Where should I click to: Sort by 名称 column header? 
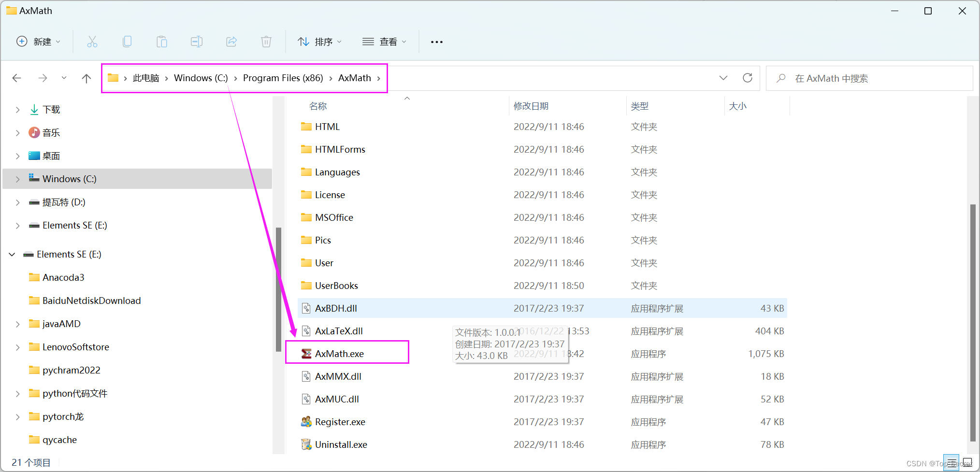coord(318,106)
